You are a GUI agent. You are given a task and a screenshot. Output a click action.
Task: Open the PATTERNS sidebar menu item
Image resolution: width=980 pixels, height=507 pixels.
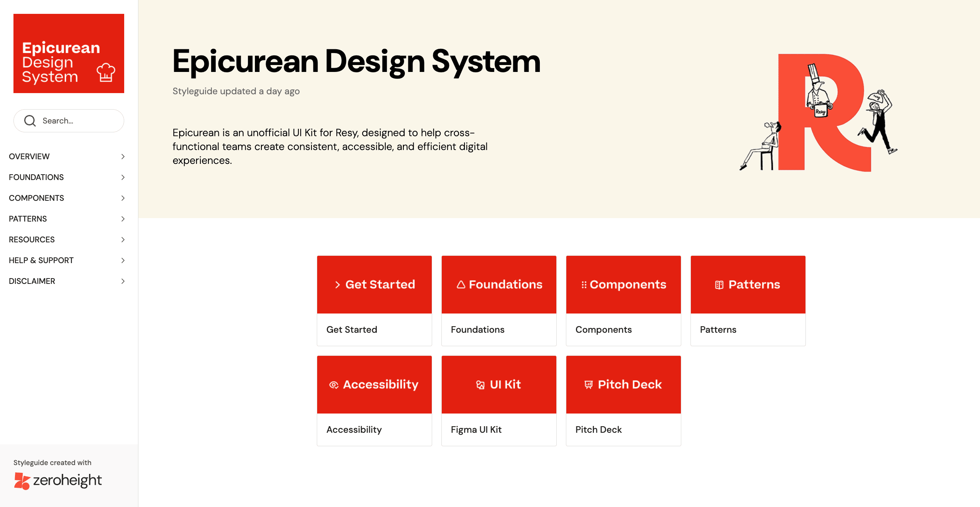coord(28,219)
